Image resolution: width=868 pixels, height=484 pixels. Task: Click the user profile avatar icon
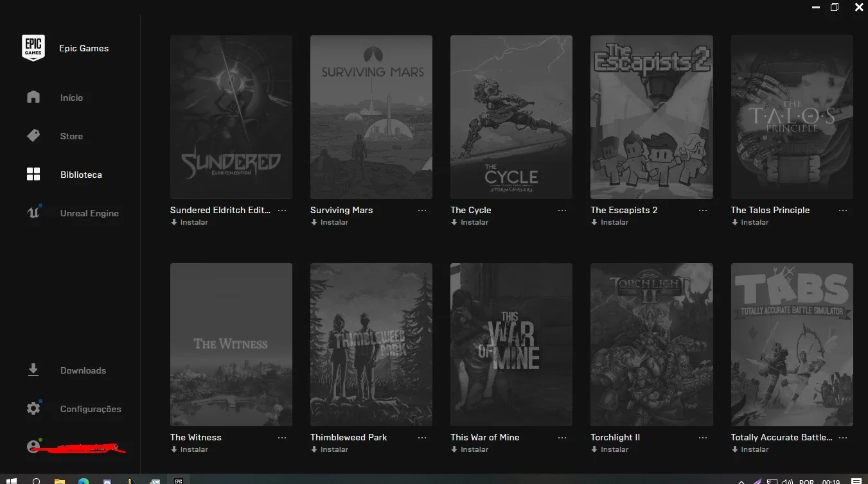(33, 447)
